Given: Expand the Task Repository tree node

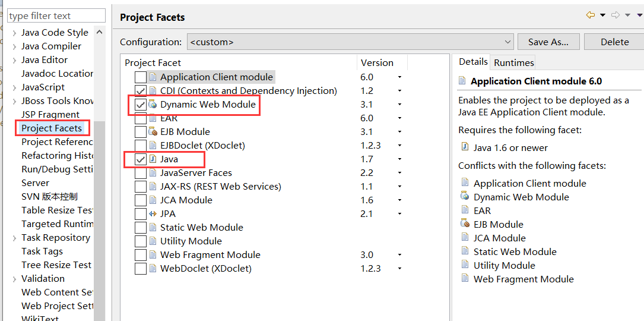Looking at the screenshot, I should coord(14,238).
